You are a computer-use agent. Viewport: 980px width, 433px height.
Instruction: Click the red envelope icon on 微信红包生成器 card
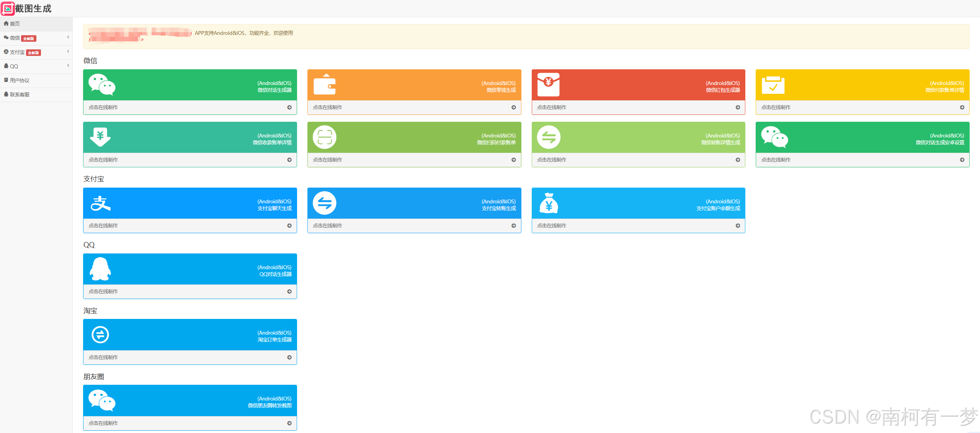(548, 85)
